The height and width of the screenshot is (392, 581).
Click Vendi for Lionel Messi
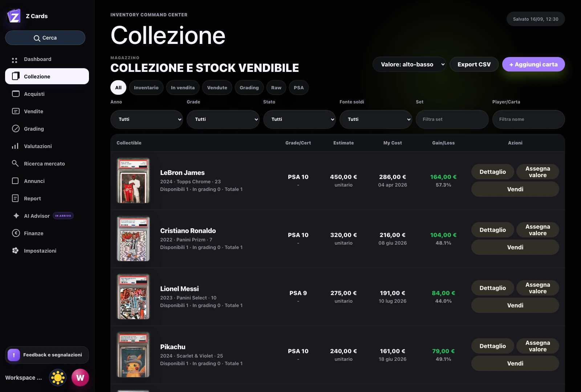[x=515, y=305]
